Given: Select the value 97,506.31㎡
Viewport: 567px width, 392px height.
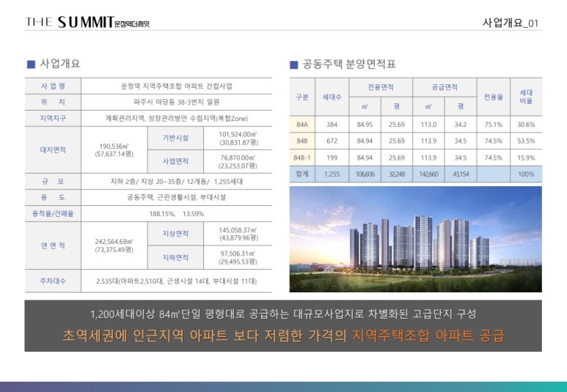Looking at the screenshot, I should tap(238, 254).
